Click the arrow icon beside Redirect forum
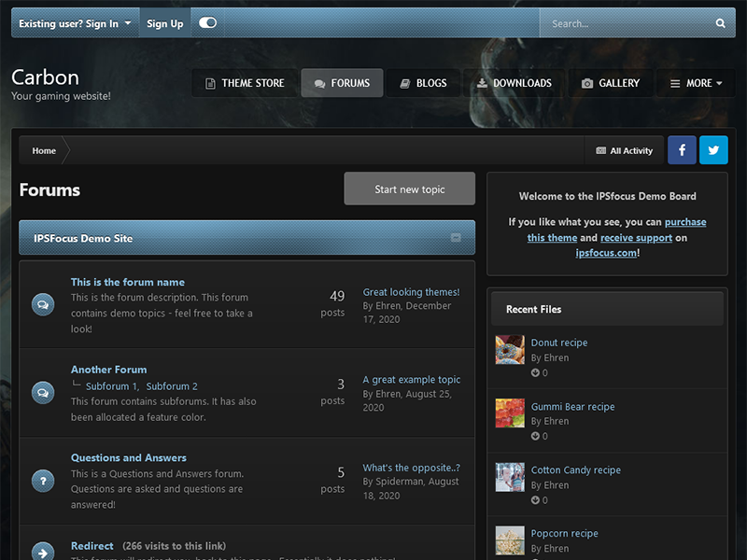 click(x=42, y=552)
